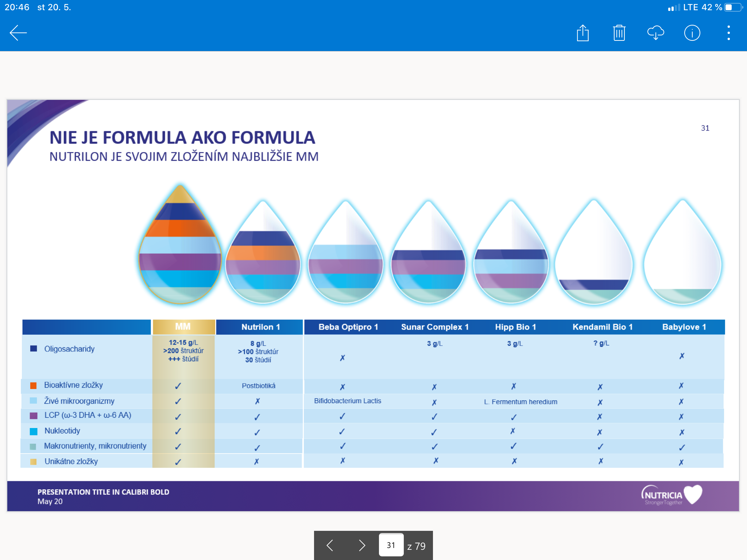Open the info circle icon
Viewport: 747px width, 560px height.
tap(692, 33)
